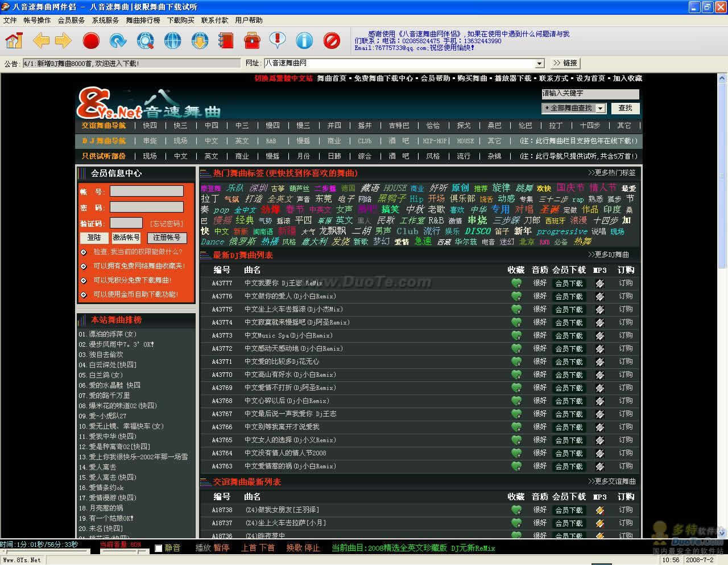
Task: Click the MP3 icon for song A43777
Action: pyautogui.click(x=600, y=283)
